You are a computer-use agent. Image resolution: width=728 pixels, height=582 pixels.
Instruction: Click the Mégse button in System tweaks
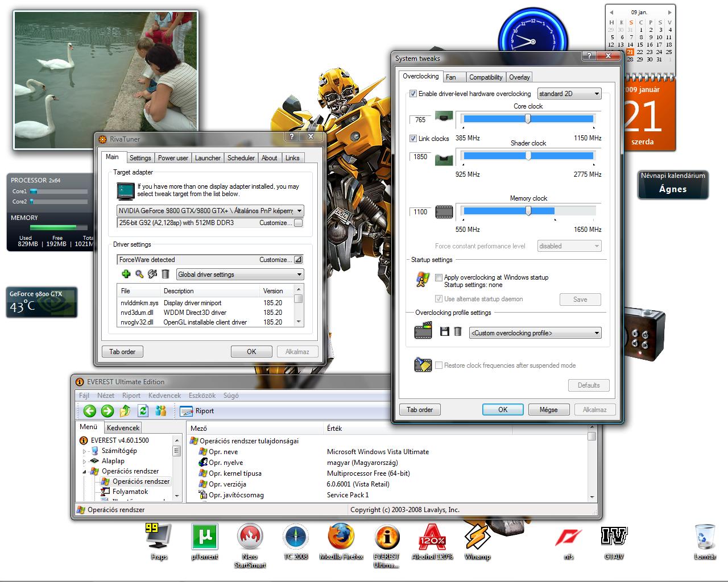pos(548,410)
